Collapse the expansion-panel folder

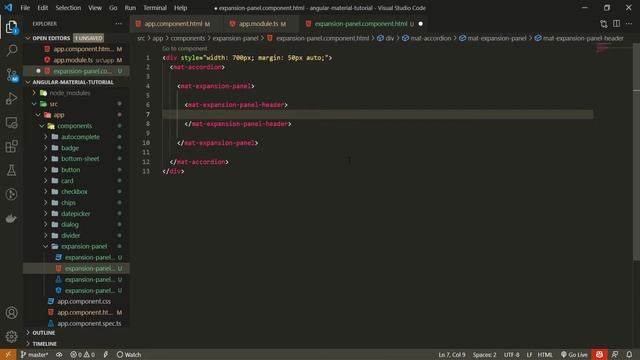point(46,247)
